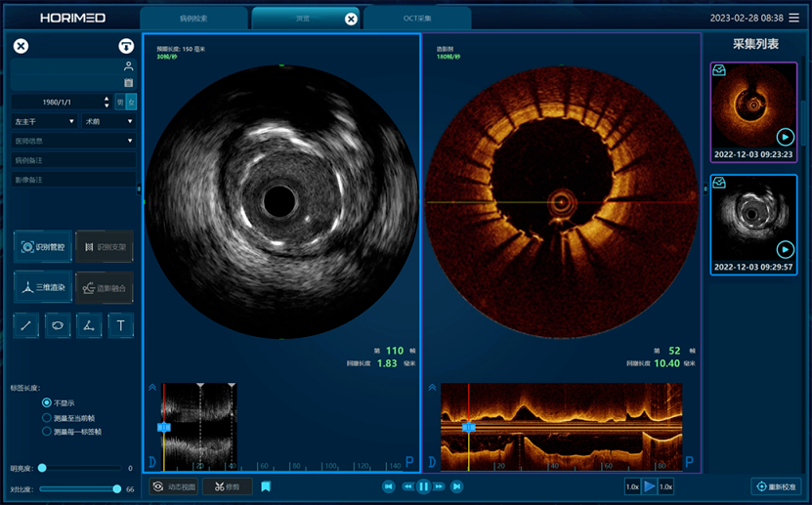
Task: Click the export icon above patient info
Action: coord(126,46)
